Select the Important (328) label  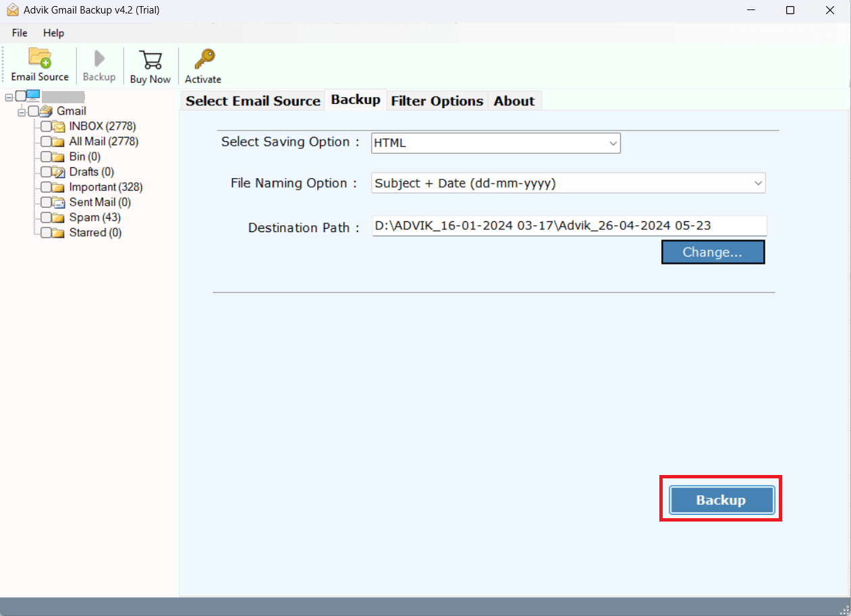click(106, 187)
